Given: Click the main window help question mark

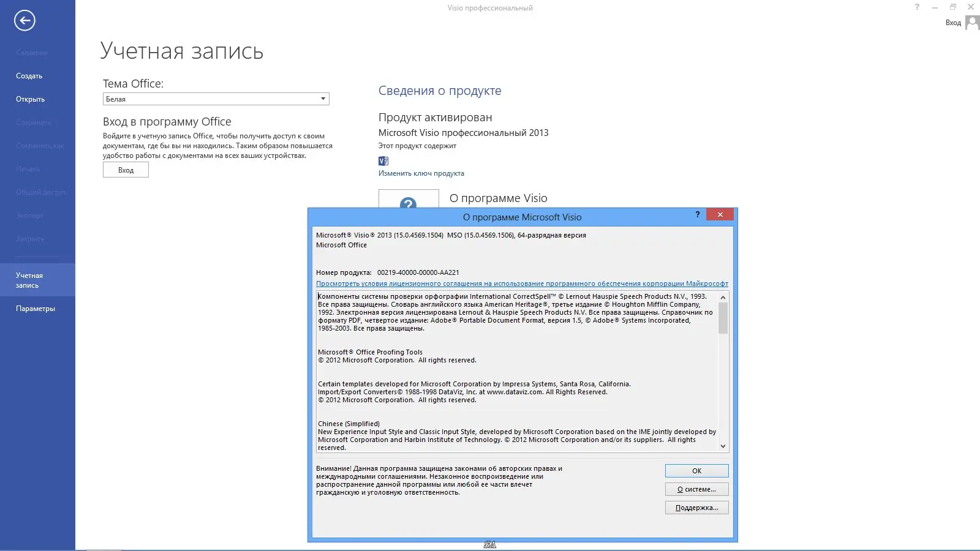Looking at the screenshot, I should pyautogui.click(x=917, y=7).
